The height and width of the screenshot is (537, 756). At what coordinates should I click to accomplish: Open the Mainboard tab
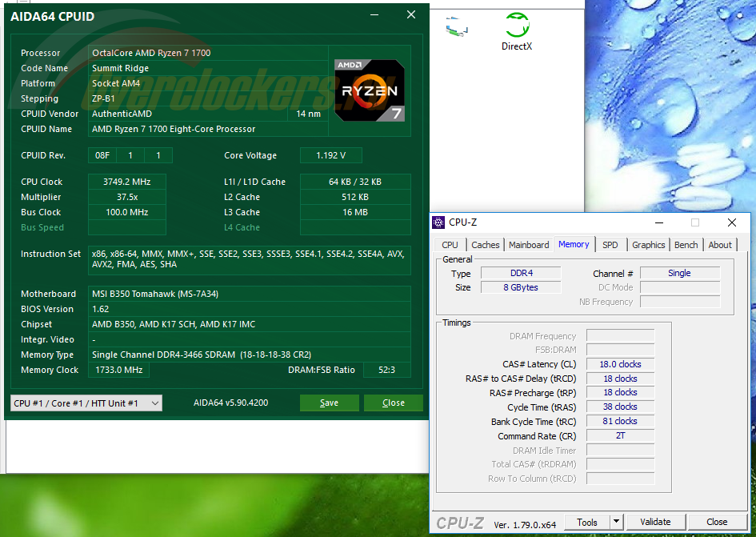pyautogui.click(x=529, y=245)
